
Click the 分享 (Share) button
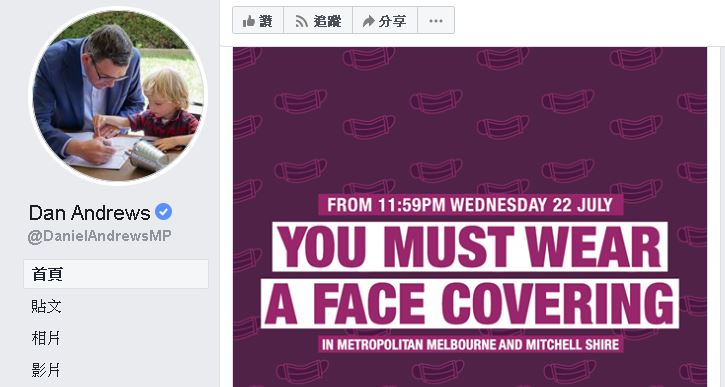click(385, 20)
